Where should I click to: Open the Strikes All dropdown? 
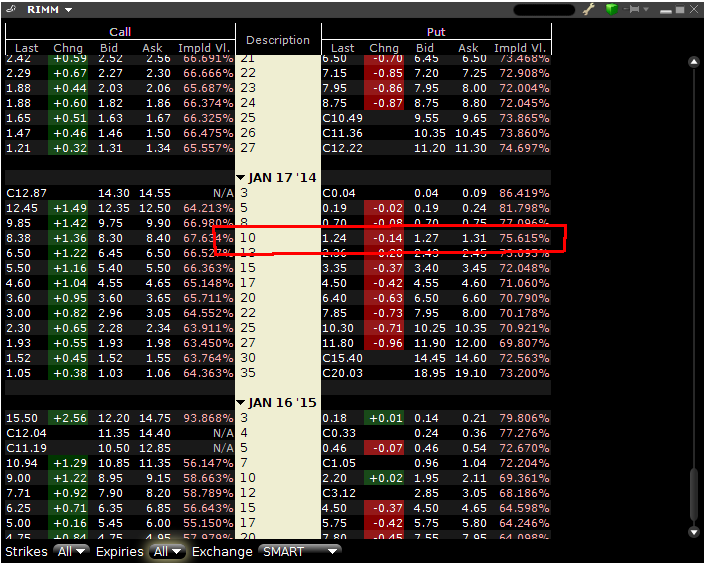pos(72,551)
